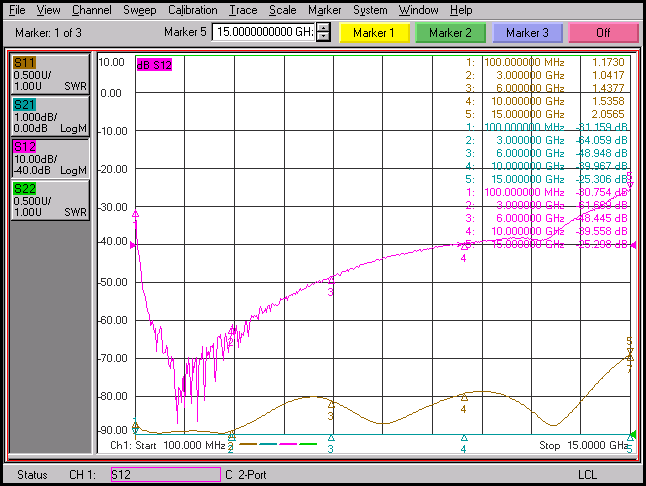The width and height of the screenshot is (646, 486).
Task: Turn markers off with the Off button
Action: pyautogui.click(x=603, y=33)
